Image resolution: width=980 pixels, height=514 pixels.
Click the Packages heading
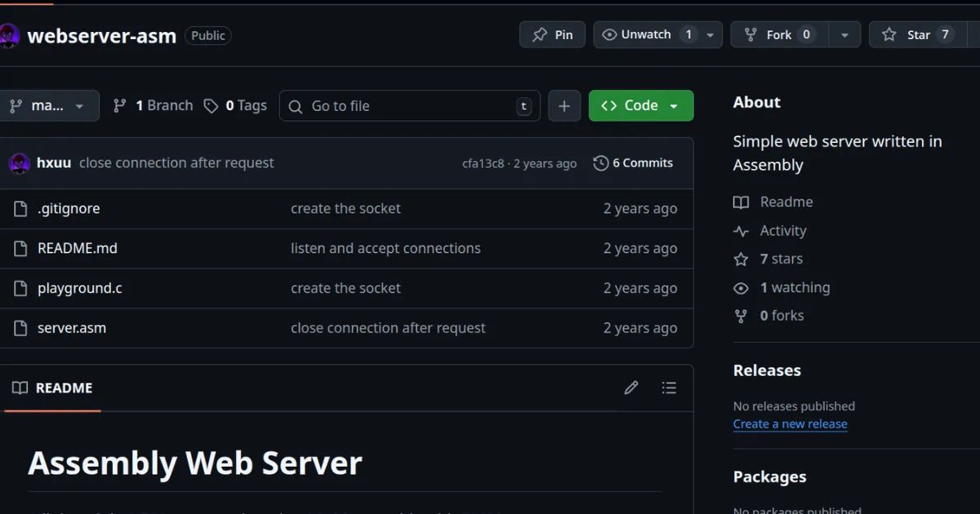tap(769, 477)
